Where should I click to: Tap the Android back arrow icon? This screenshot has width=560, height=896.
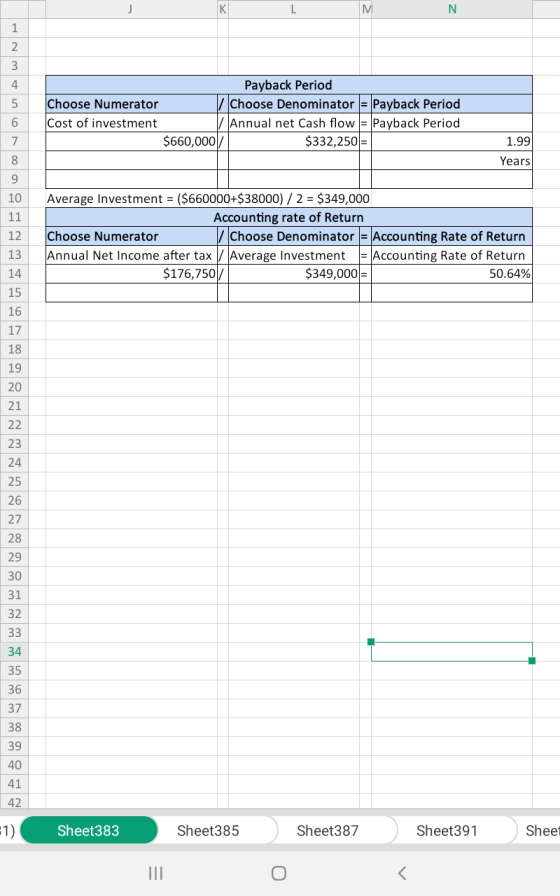pyautogui.click(x=402, y=873)
